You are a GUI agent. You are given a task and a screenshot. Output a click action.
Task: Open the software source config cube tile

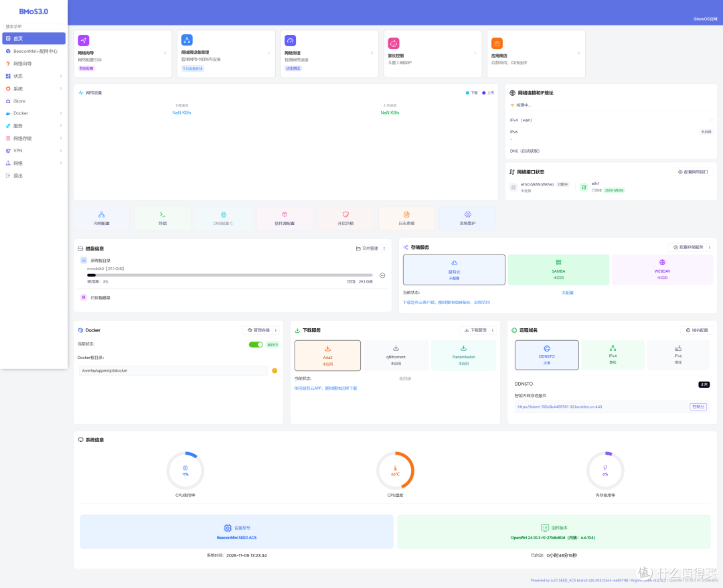click(285, 218)
